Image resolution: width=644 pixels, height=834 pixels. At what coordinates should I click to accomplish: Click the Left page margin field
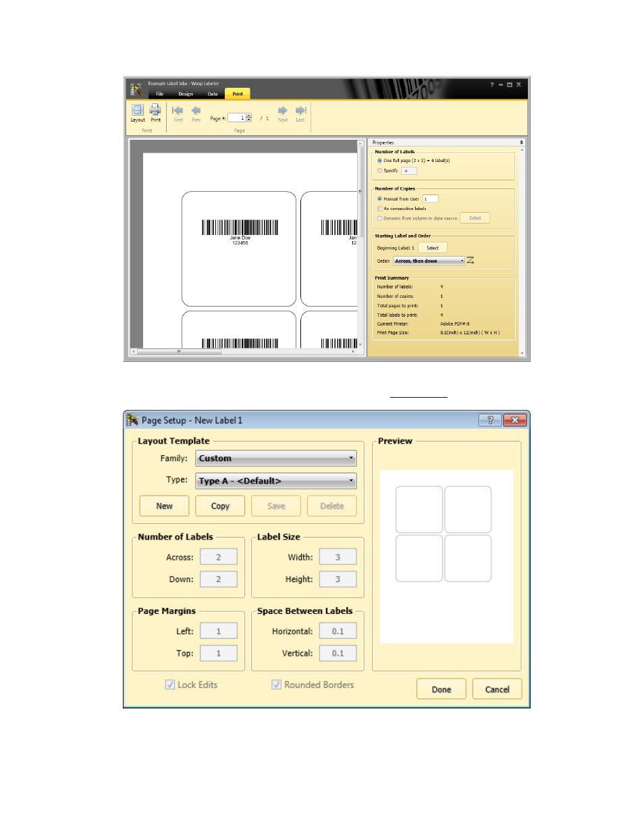tap(219, 631)
